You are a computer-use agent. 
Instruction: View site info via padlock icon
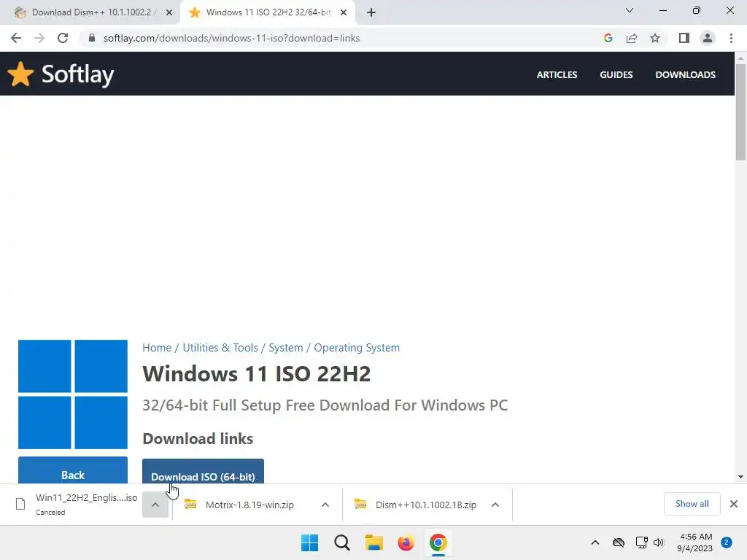pos(92,38)
